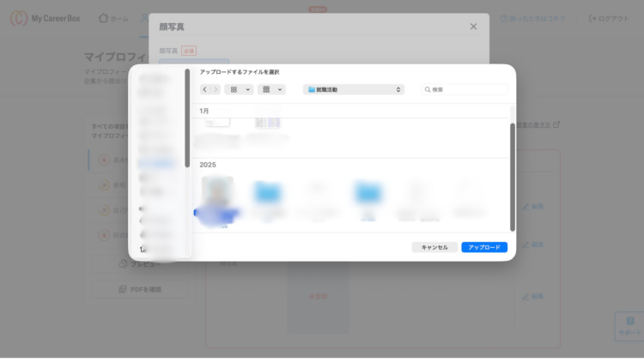The height and width of the screenshot is (362, 644).
Task: Click the PDFを確認 button
Action: tap(140, 289)
